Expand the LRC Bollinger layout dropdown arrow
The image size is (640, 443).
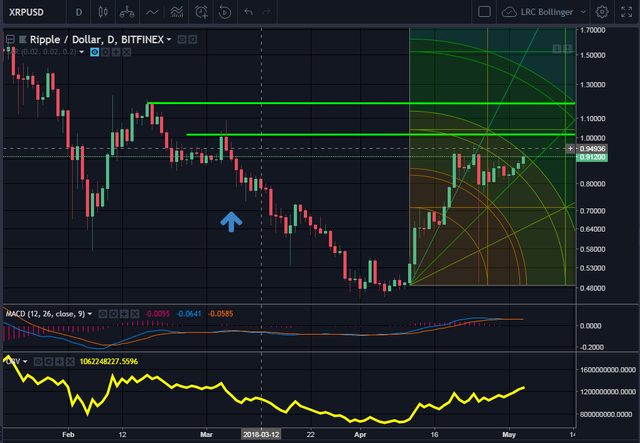[583, 12]
